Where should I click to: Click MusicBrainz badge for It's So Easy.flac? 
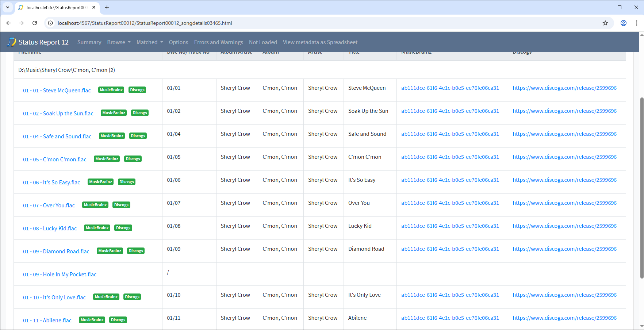click(101, 182)
